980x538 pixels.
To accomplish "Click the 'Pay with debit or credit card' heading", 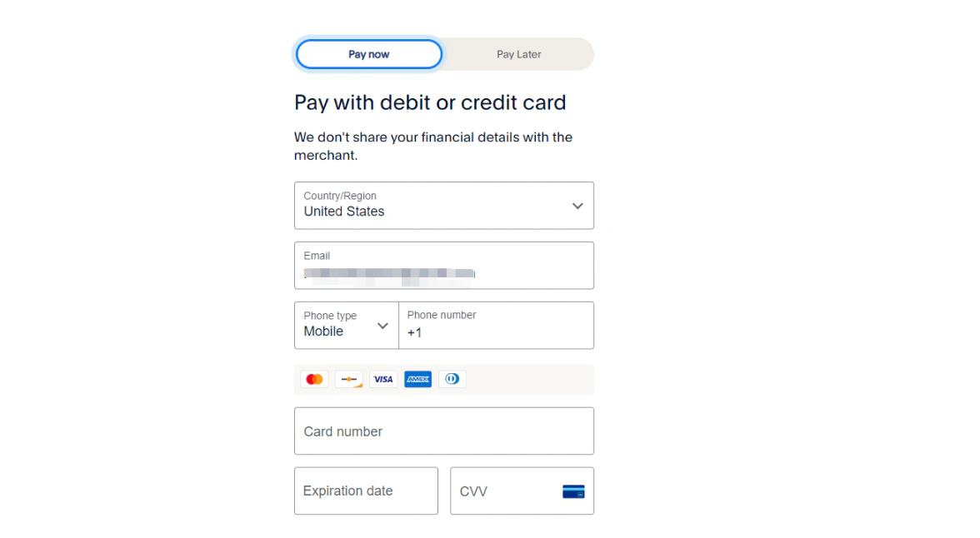I will [x=430, y=102].
